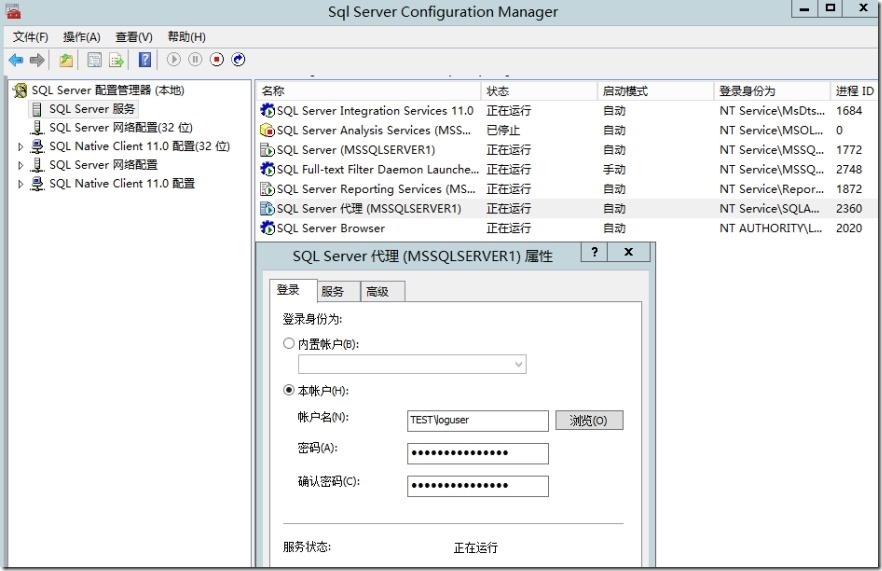Open the 操作(A) menu

[x=81, y=37]
